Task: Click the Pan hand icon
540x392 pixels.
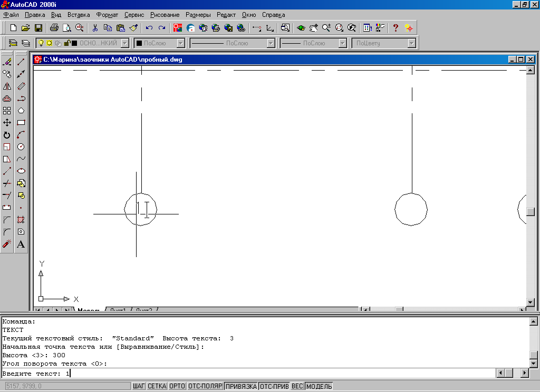Action: [313, 28]
